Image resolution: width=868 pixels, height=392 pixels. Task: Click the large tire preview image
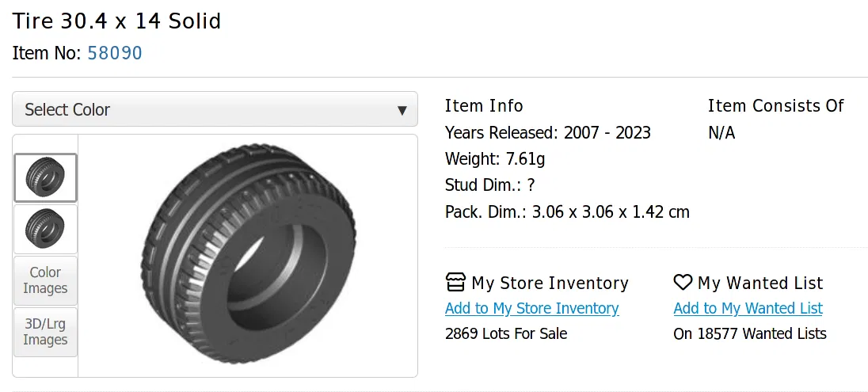coord(247,255)
